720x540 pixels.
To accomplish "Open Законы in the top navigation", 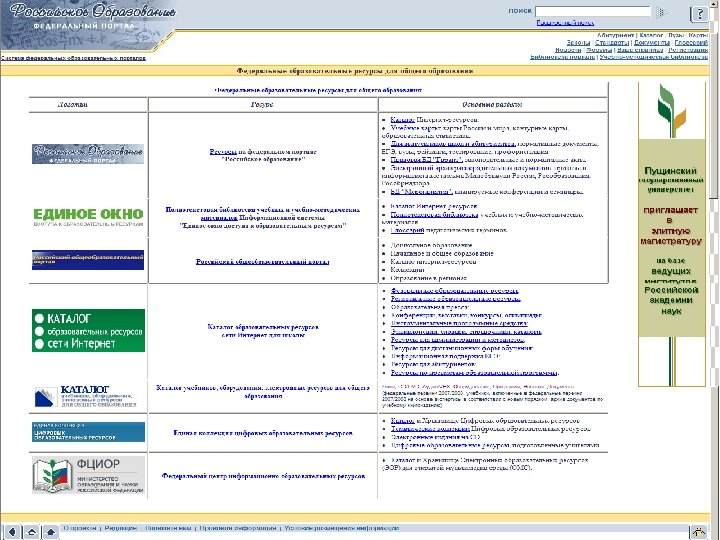I will click(x=578, y=43).
